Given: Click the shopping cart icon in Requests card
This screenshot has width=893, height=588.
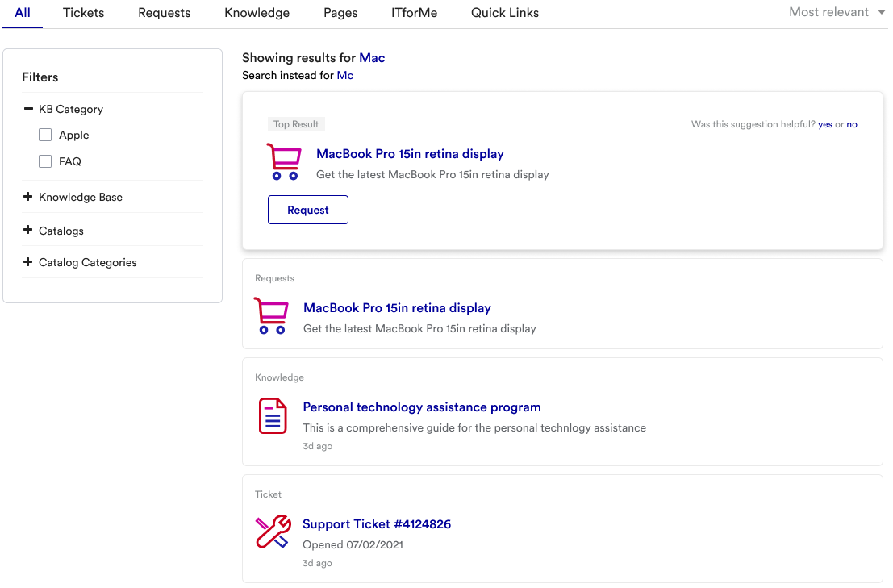Looking at the screenshot, I should click(x=271, y=316).
